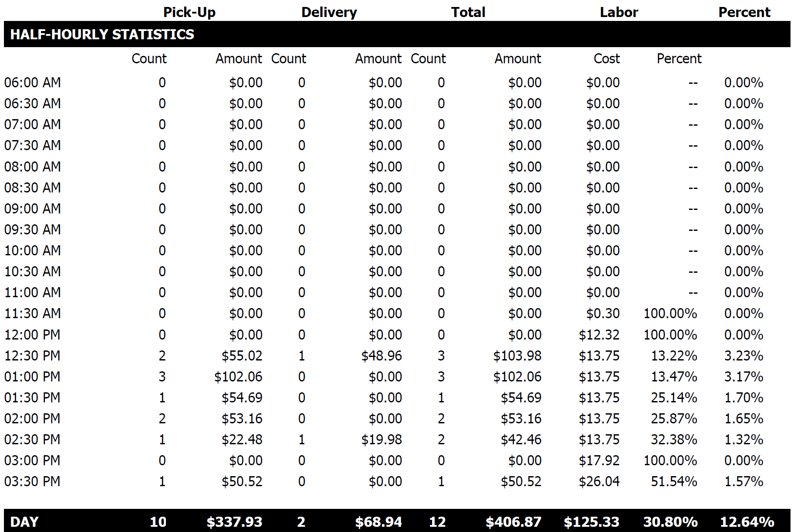
Task: Select the Pick-Up column heading
Action: (x=189, y=12)
